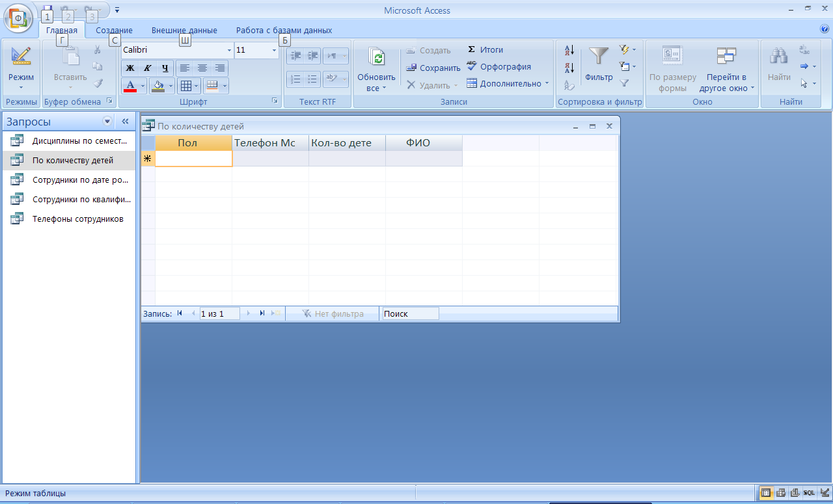833x504 pixels.
Task: Expand the fill color arrow
Action: click(x=171, y=86)
